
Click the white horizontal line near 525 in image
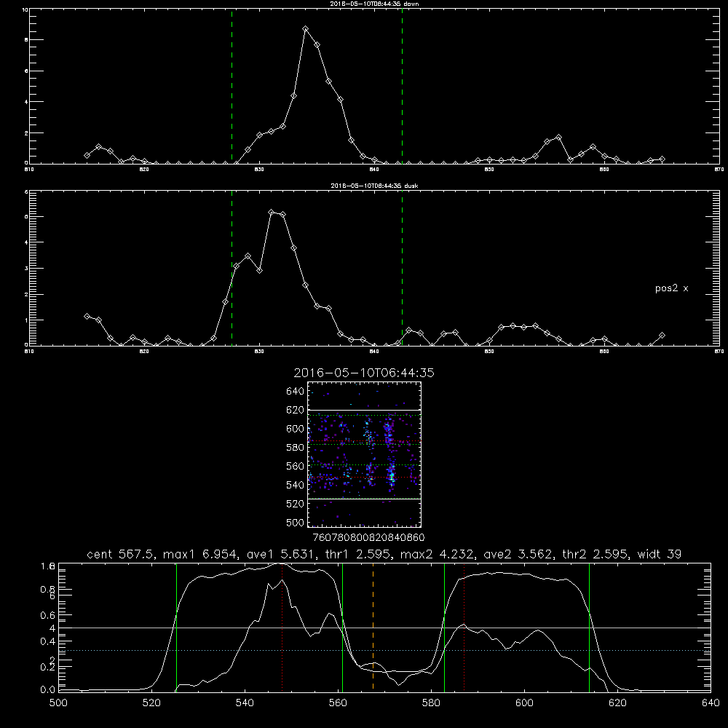[364, 499]
